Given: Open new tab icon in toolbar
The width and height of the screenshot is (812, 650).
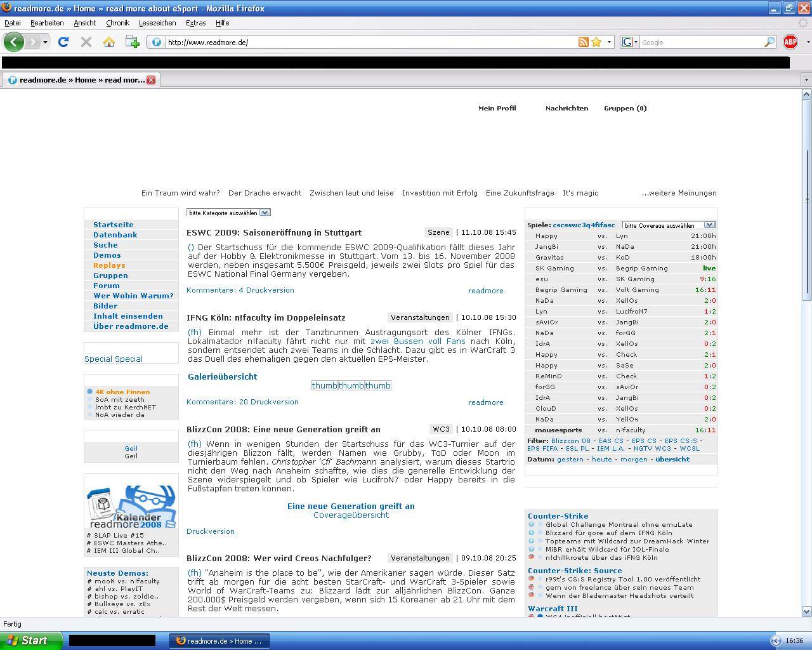Looking at the screenshot, I should [132, 42].
